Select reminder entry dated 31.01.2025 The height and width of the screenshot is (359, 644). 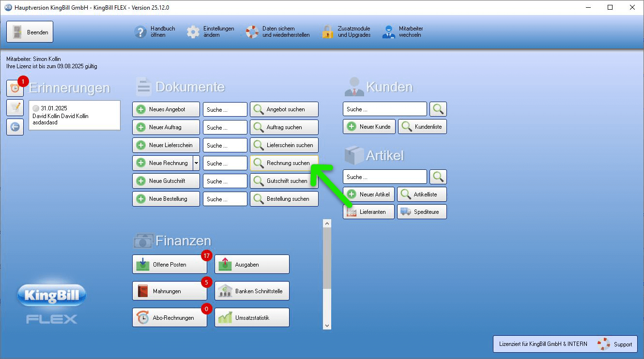(75, 116)
